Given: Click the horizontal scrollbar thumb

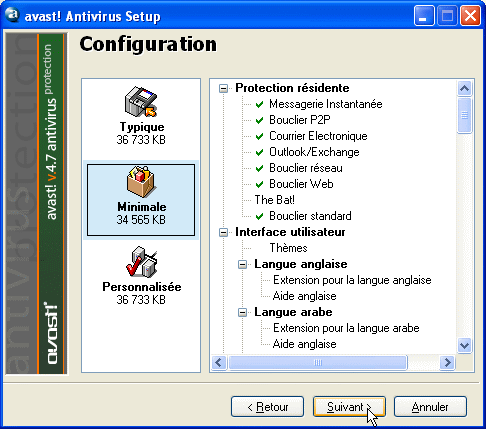Looking at the screenshot, I should pyautogui.click(x=318, y=362).
